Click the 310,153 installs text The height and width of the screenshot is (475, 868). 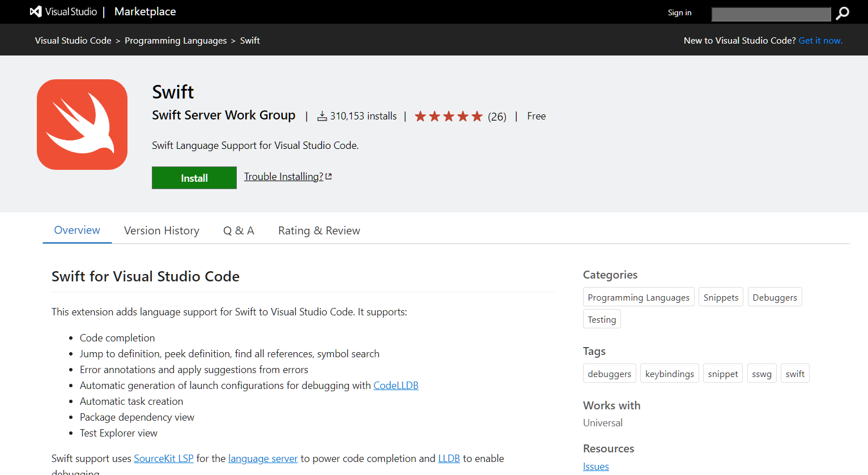pyautogui.click(x=363, y=116)
